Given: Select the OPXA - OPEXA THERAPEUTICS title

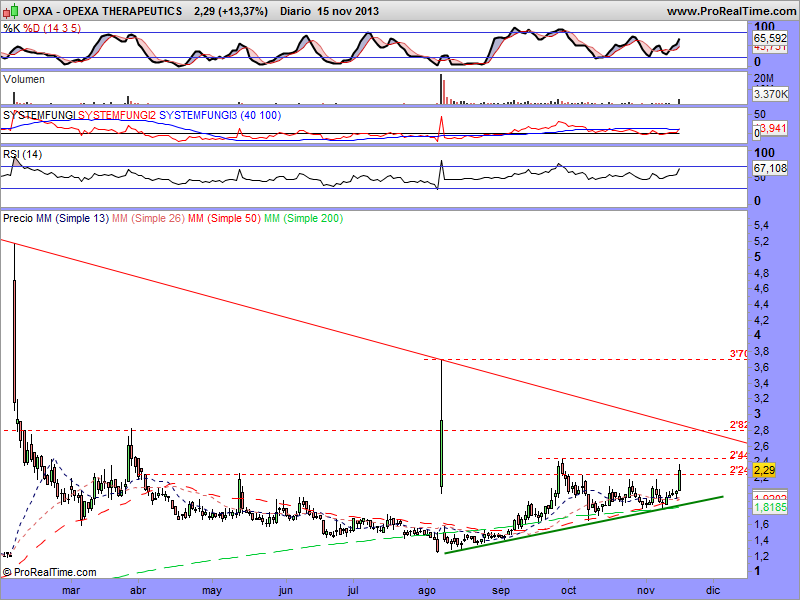Looking at the screenshot, I should coord(103,11).
